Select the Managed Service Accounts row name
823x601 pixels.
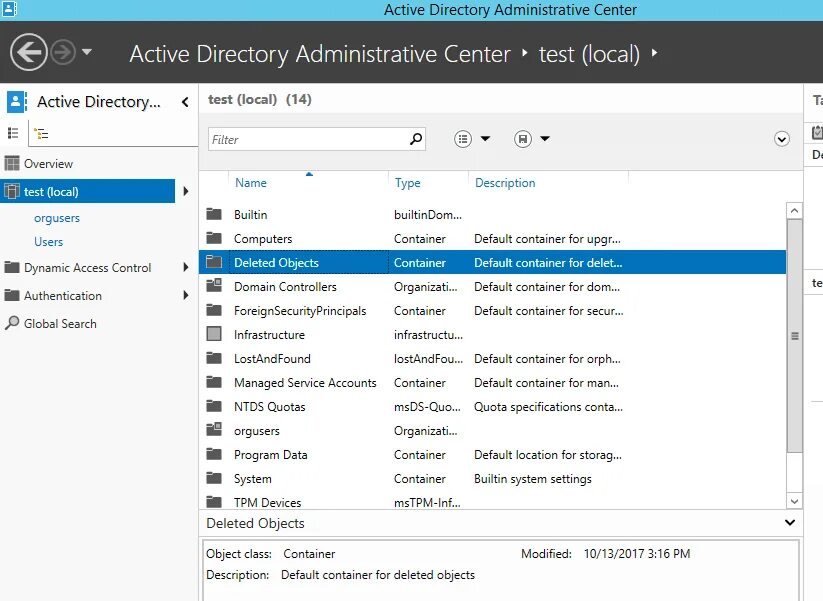[305, 383]
